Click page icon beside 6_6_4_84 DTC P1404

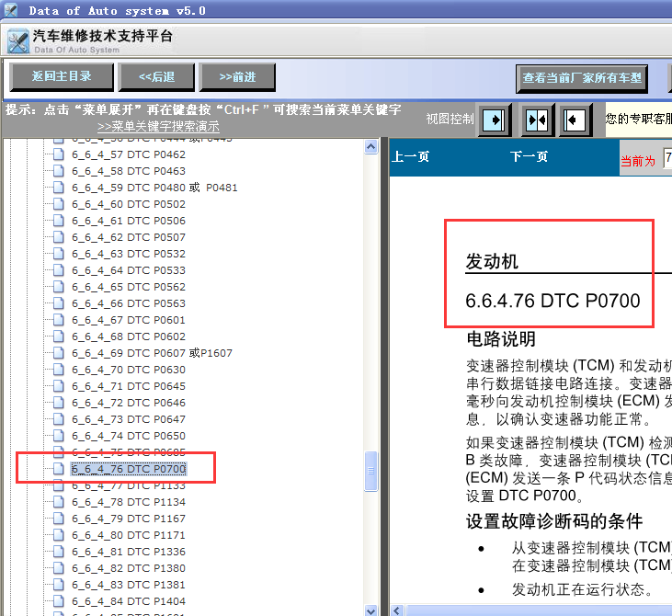59,601
